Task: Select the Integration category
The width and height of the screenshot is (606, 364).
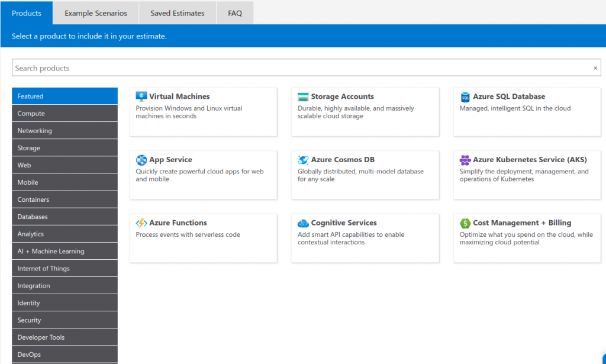Action: pos(65,285)
